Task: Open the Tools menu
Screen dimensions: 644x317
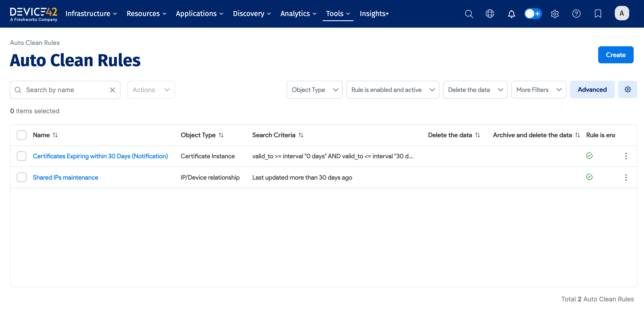Action: pos(337,14)
